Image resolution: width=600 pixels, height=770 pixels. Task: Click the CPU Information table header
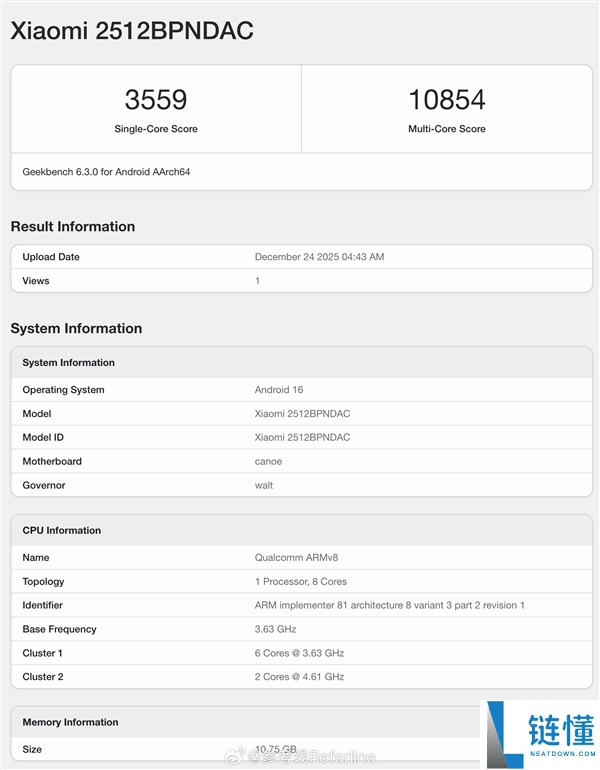pos(61,530)
